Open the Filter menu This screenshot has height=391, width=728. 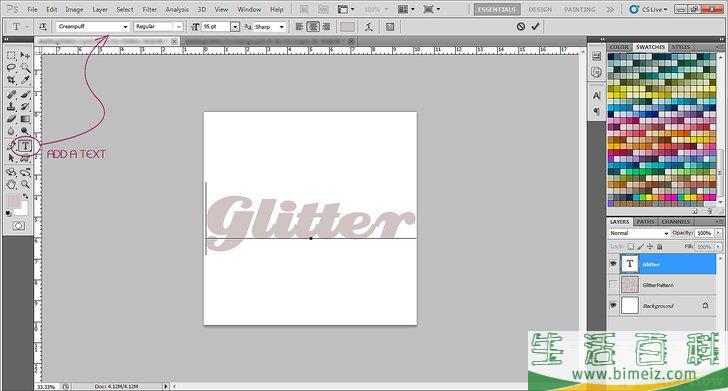(150, 9)
